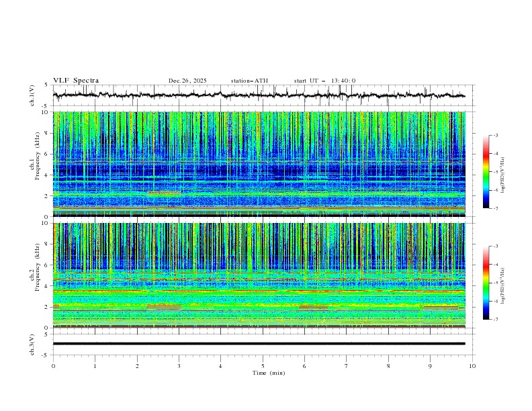Click the "station=ATH" header label
532x411 pixels.
(x=249, y=81)
